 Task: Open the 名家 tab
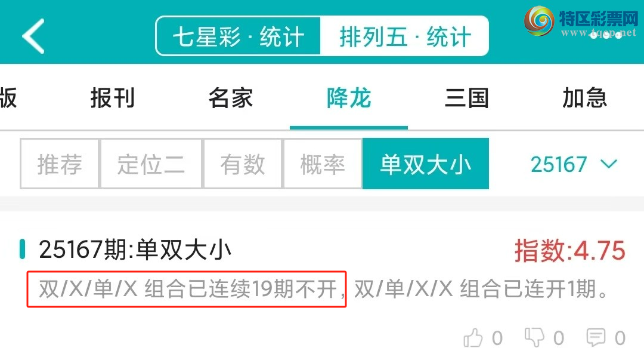(x=230, y=98)
